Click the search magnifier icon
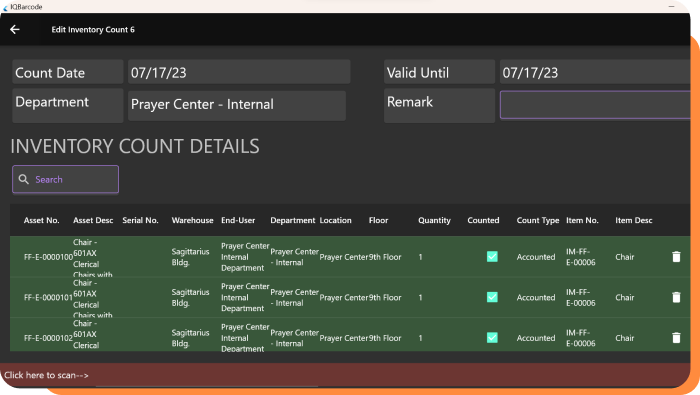 (x=24, y=179)
